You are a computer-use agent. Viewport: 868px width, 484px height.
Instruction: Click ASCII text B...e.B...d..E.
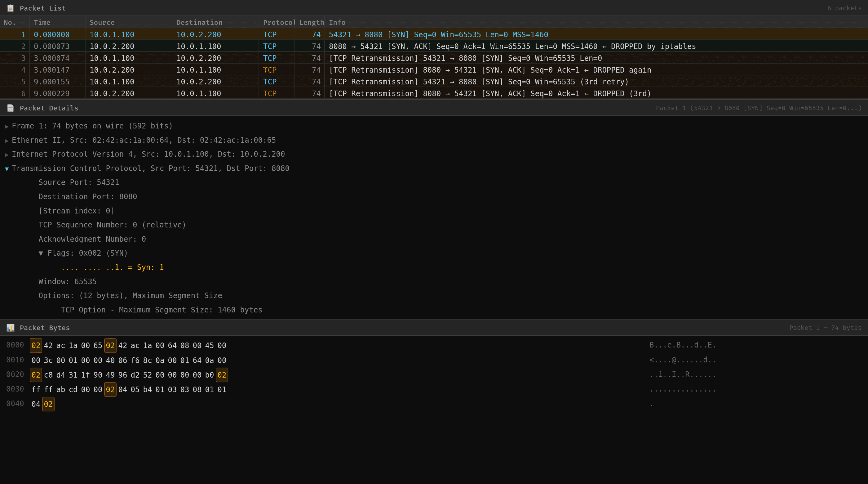tap(682, 345)
